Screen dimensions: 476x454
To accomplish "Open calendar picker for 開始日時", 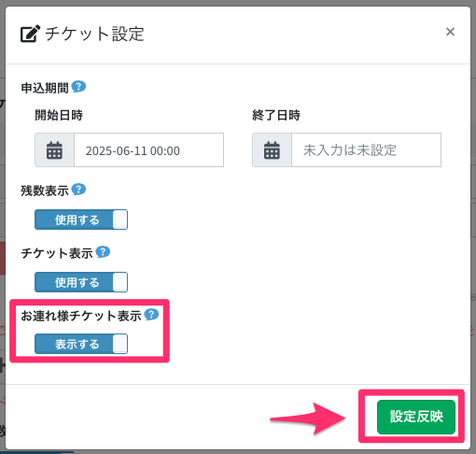I will pyautogui.click(x=54, y=150).
